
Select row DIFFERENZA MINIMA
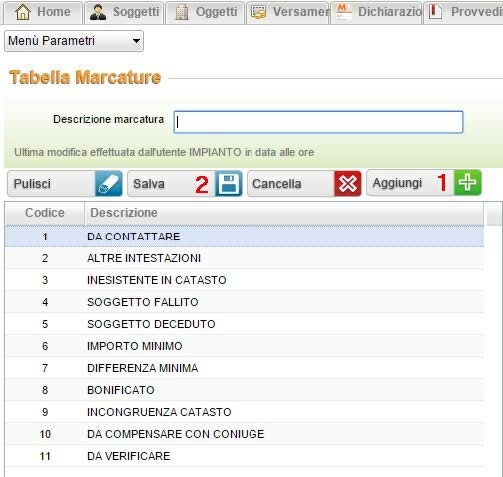click(x=245, y=368)
